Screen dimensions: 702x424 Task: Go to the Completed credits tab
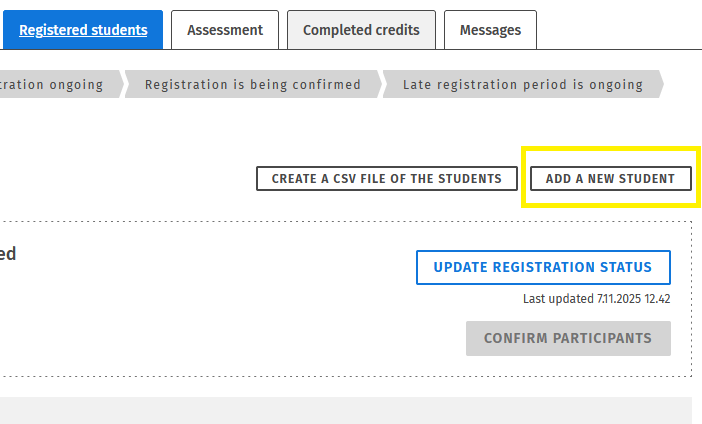[x=361, y=30]
